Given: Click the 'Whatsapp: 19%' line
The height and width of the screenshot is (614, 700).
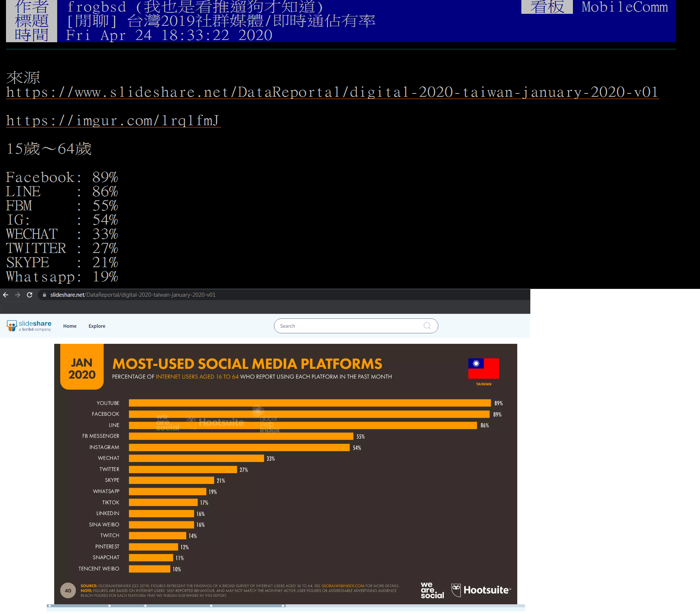Looking at the screenshot, I should (62, 277).
